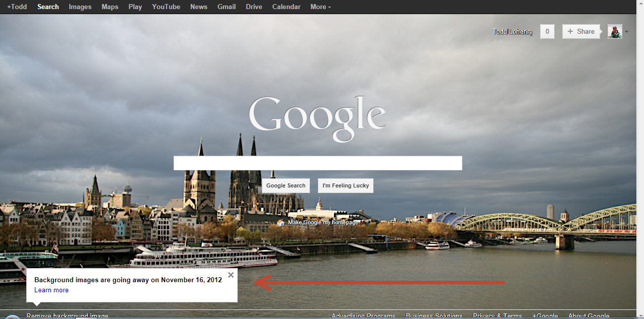Follow the Learn more link

pyautogui.click(x=51, y=290)
